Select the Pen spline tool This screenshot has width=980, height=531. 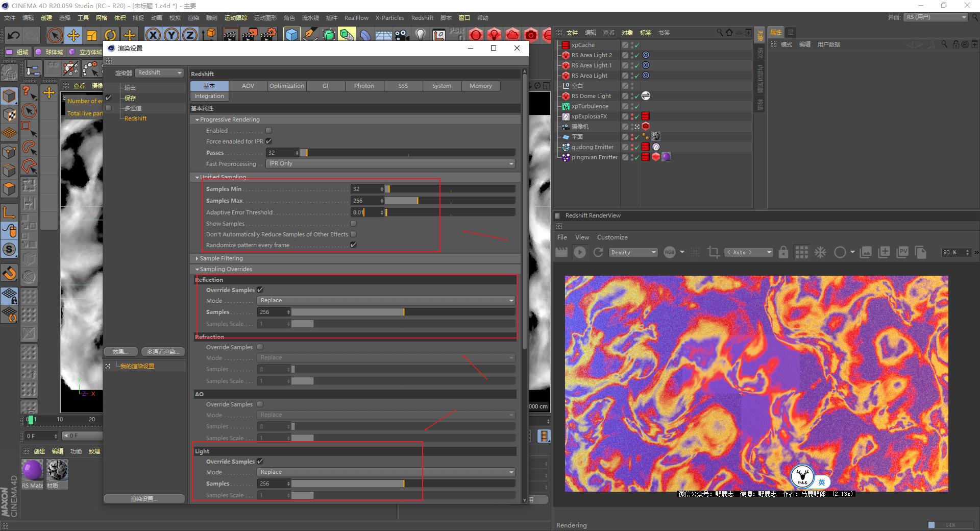pos(310,36)
